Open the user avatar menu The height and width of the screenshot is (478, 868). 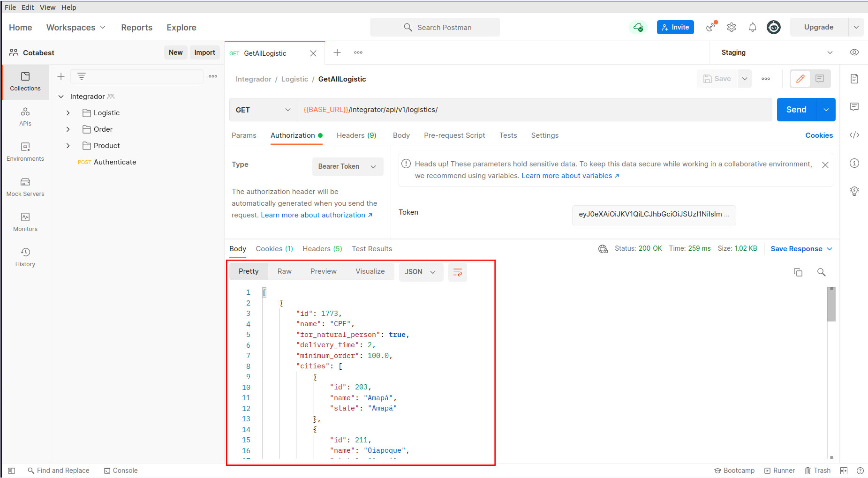(x=774, y=27)
